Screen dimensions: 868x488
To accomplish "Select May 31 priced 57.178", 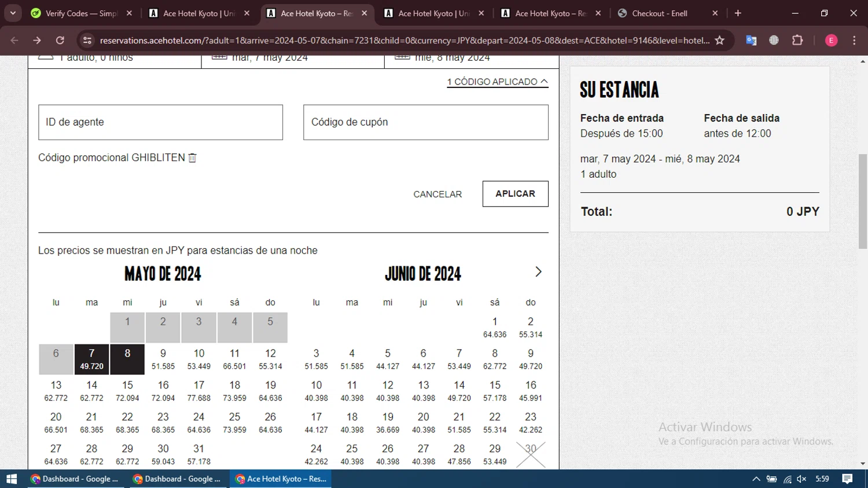I will pos(199,455).
